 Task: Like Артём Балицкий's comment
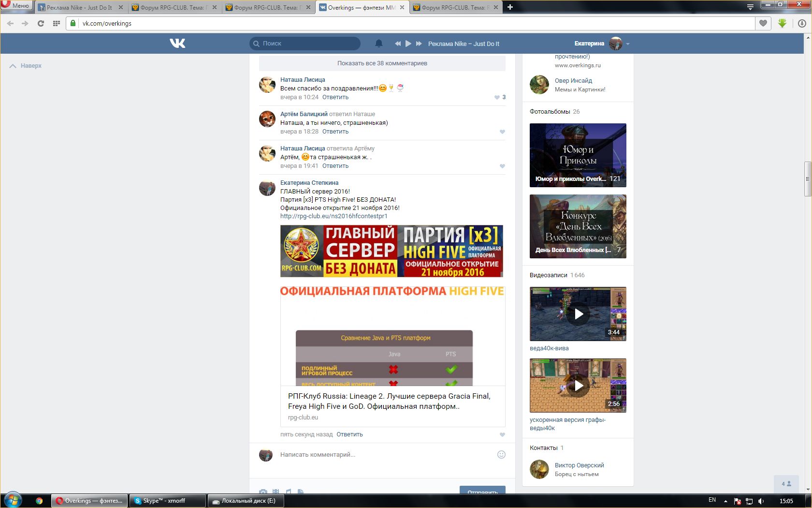coord(502,132)
